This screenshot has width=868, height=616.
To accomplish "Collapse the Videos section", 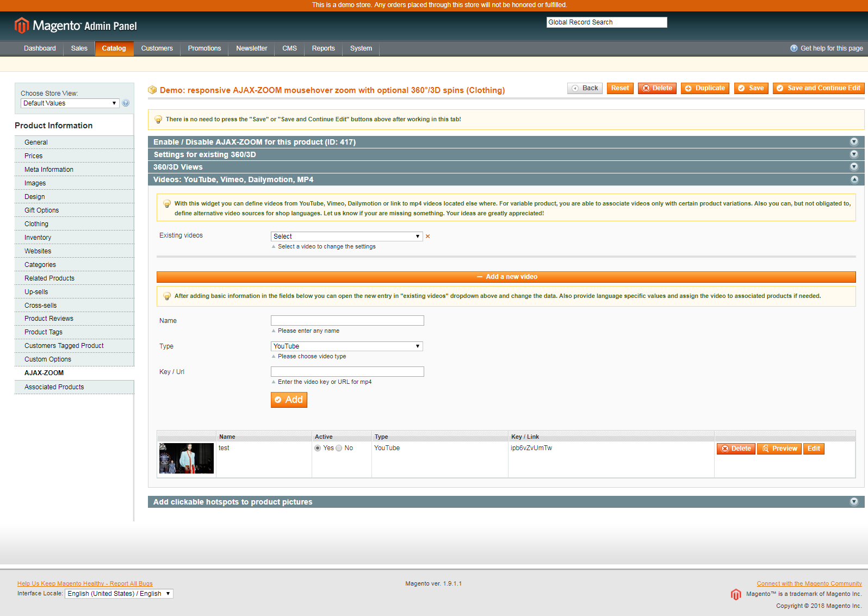I will pyautogui.click(x=506, y=179).
